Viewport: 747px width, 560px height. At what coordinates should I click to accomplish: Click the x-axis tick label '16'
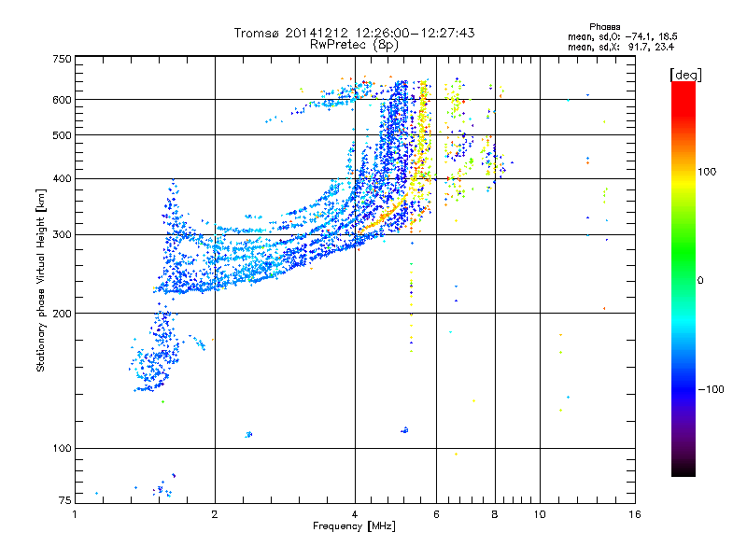coord(635,514)
